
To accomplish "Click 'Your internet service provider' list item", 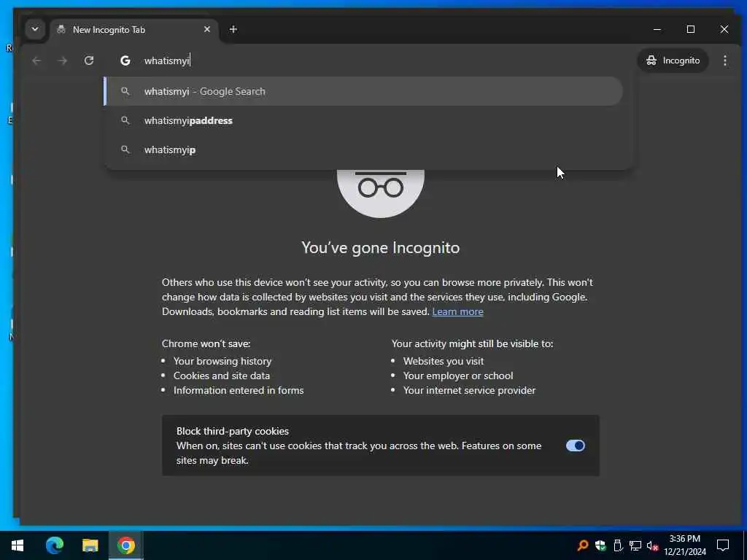I will coord(469,391).
